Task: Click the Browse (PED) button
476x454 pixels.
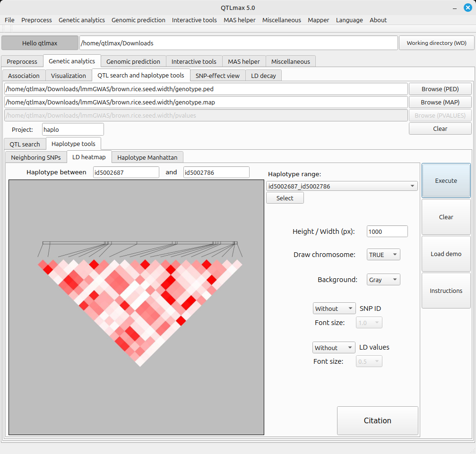Action: click(440, 89)
